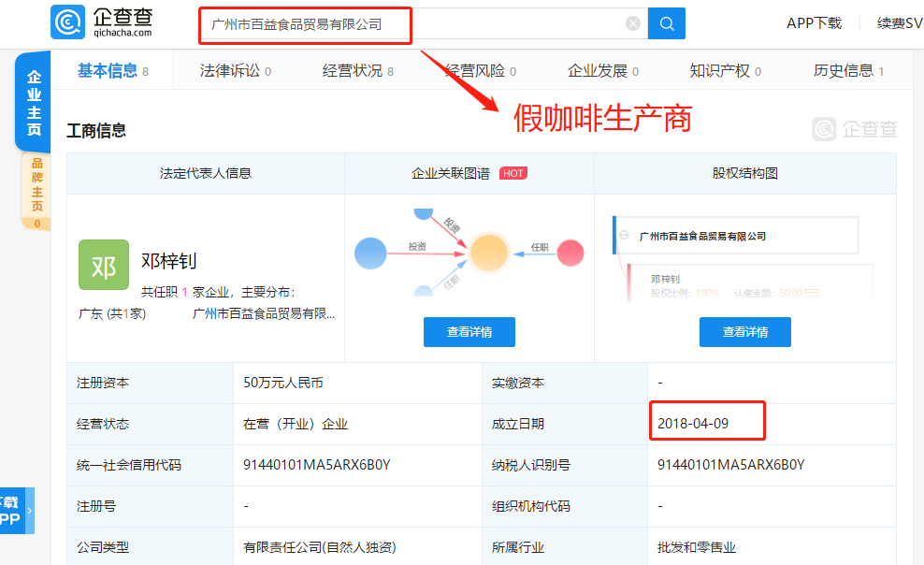This screenshot has width=924, height=565.
Task: Click the 有限责任公司(自然人独资) value
Action: (320, 547)
